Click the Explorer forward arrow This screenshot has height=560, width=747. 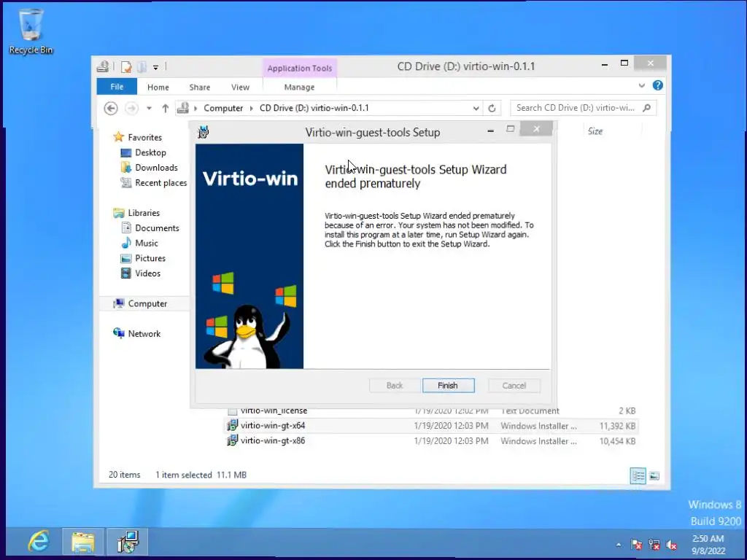[131, 108]
